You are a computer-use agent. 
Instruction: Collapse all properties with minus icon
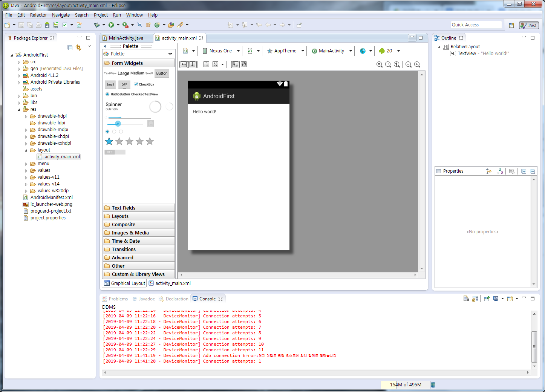point(533,171)
